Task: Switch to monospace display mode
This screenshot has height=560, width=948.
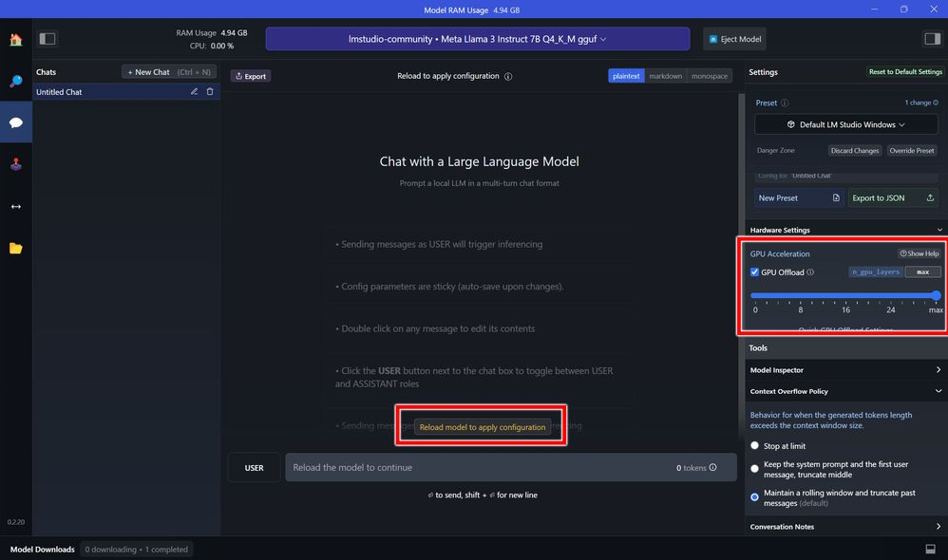Action: coord(710,76)
